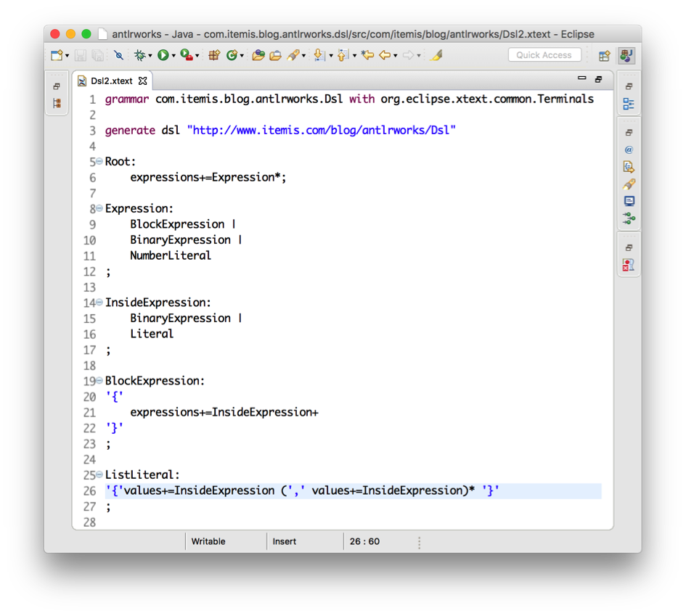Open the New wizard dropdown arrow
Image resolution: width=686 pixels, height=616 pixels.
[x=67, y=56]
